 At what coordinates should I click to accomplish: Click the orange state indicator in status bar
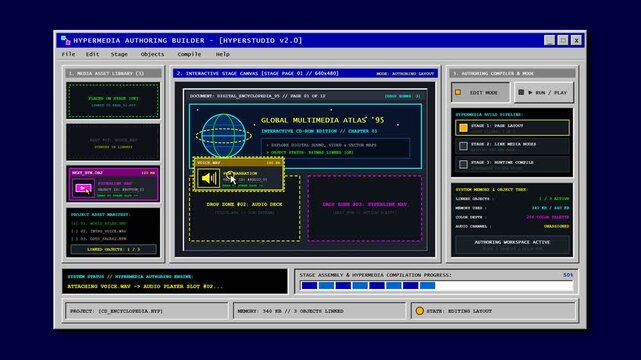coord(419,311)
